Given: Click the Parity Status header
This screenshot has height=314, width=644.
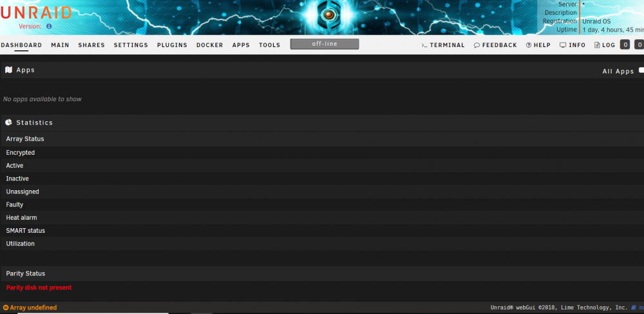Looking at the screenshot, I should point(322,273).
